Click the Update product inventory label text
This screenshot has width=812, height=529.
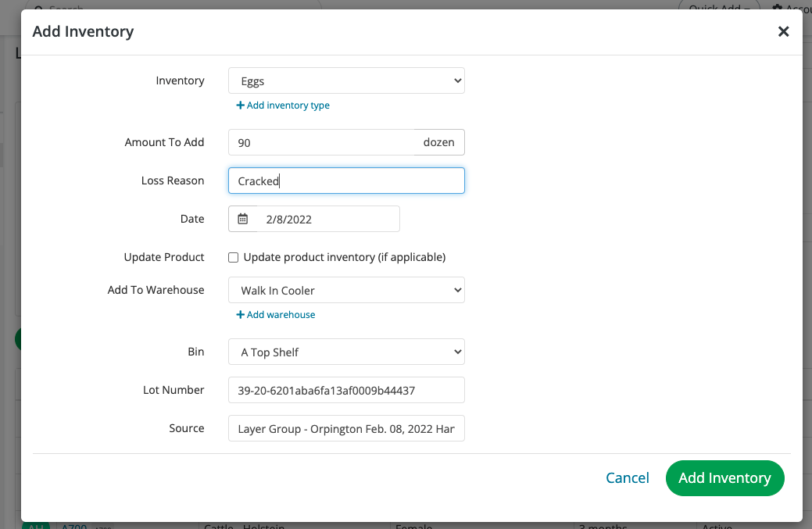(344, 257)
